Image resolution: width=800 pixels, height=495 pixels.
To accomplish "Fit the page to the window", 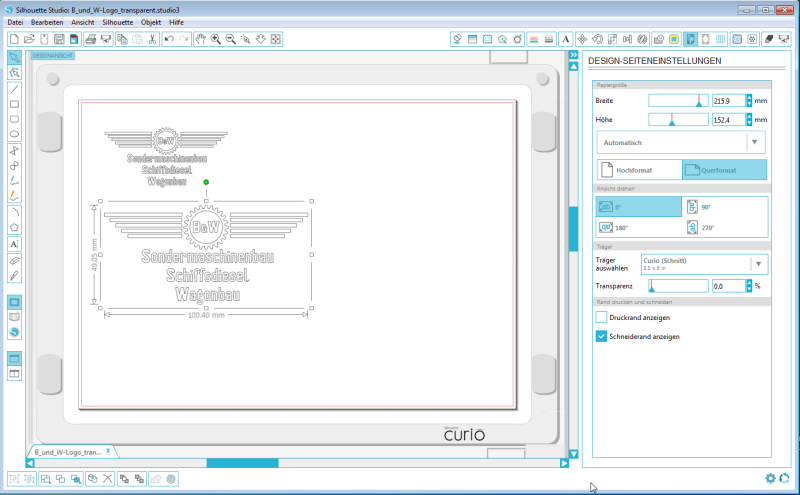I will [276, 39].
